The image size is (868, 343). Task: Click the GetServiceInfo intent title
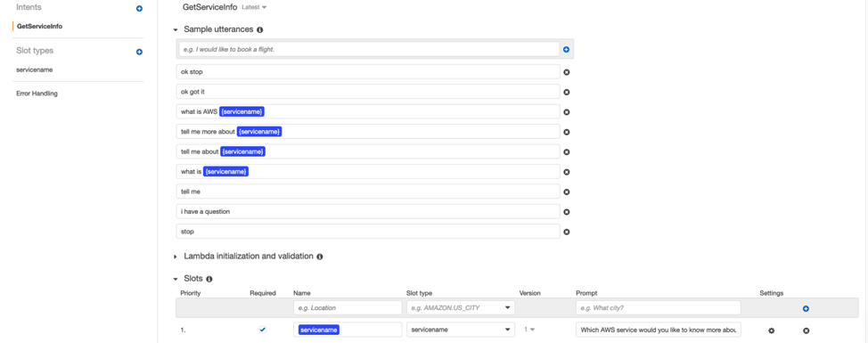pyautogui.click(x=209, y=7)
